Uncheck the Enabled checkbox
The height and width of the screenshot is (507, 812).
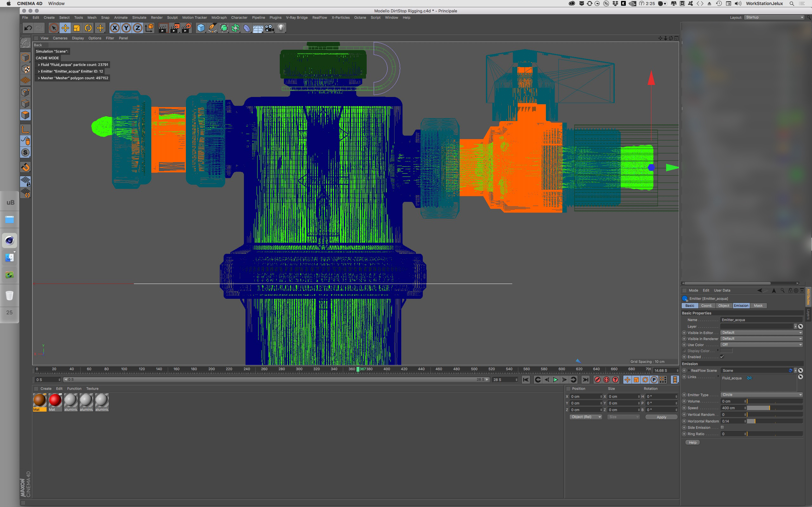click(722, 357)
